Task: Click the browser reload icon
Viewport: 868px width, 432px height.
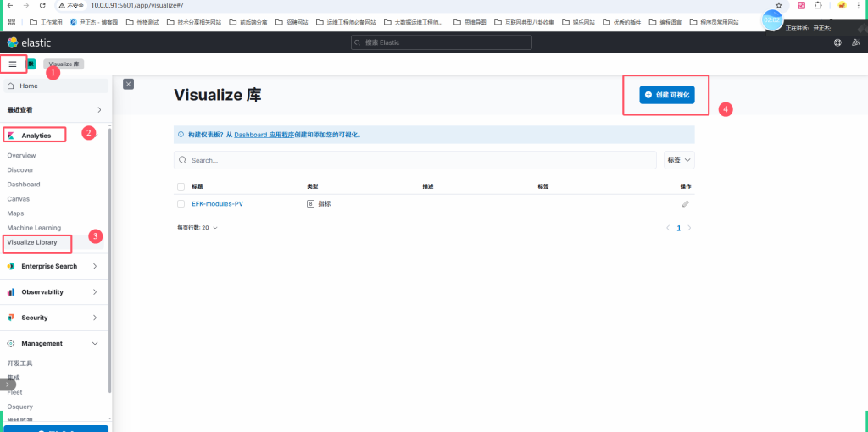Action: 42,5
